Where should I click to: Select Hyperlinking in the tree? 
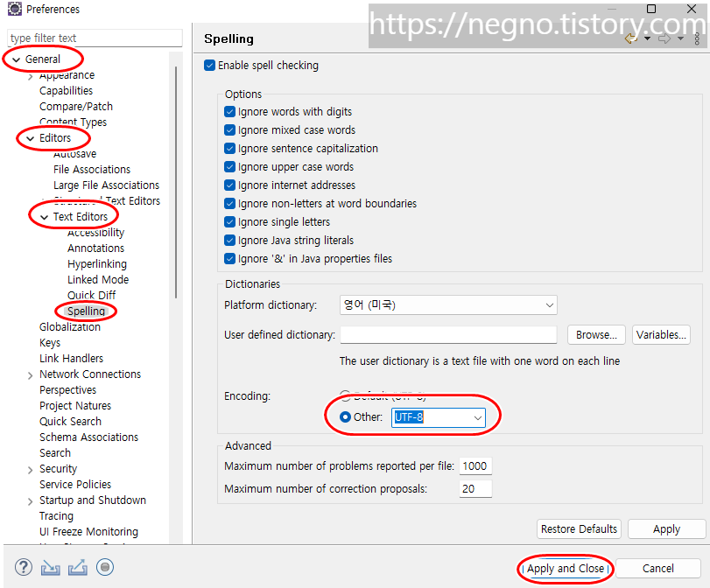tap(97, 264)
